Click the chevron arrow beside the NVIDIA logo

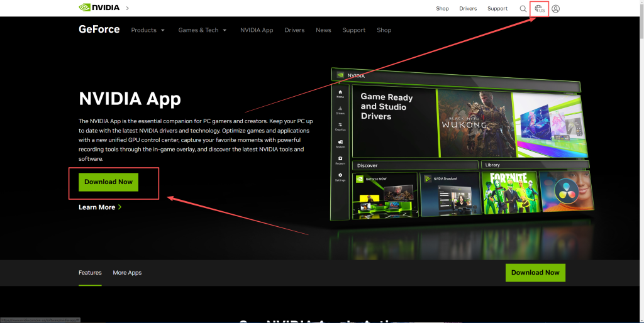(128, 8)
